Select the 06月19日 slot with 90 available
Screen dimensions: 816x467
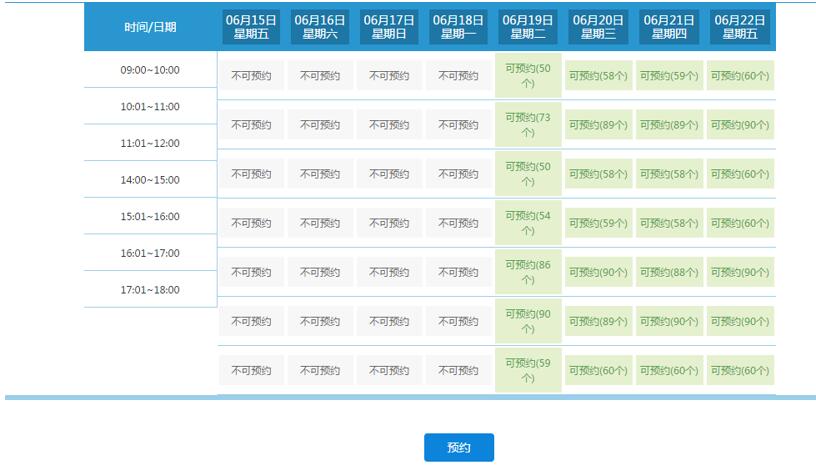tap(528, 321)
